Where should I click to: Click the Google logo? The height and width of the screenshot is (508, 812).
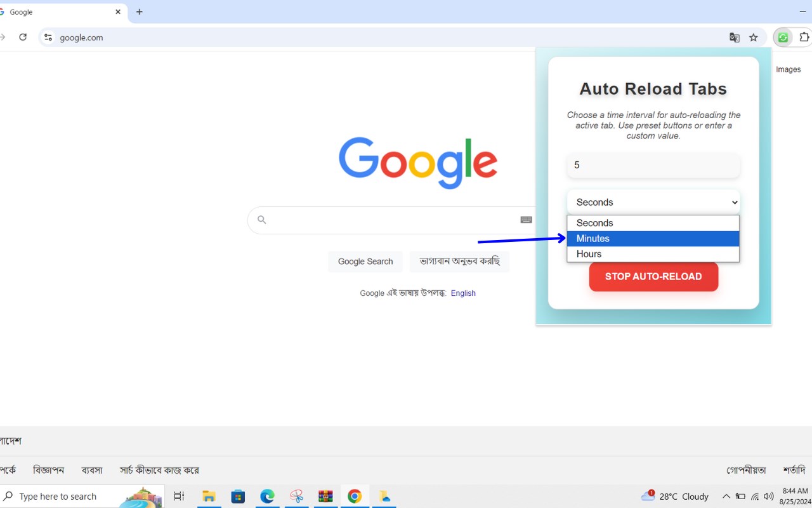pyautogui.click(x=418, y=163)
